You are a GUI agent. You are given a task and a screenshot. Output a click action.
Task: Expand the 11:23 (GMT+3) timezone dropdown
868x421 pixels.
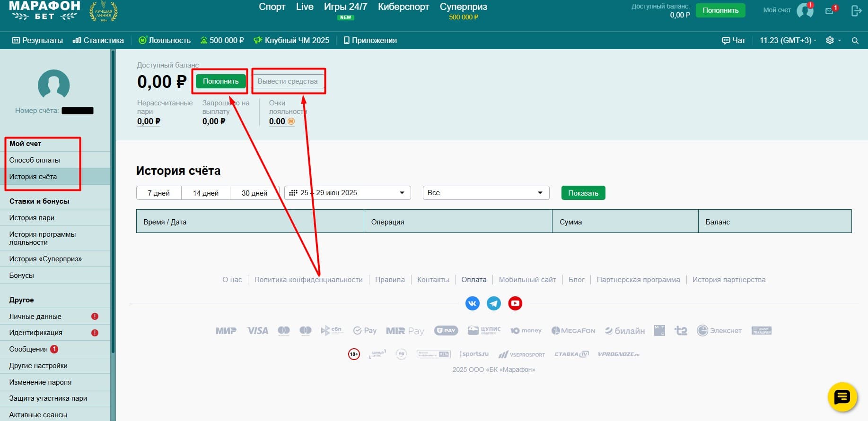tap(788, 41)
